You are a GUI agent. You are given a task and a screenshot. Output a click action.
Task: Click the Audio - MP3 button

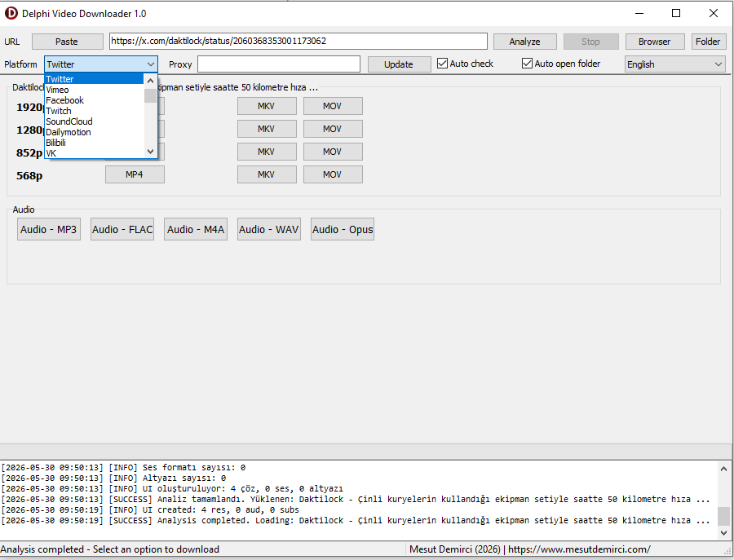point(49,229)
